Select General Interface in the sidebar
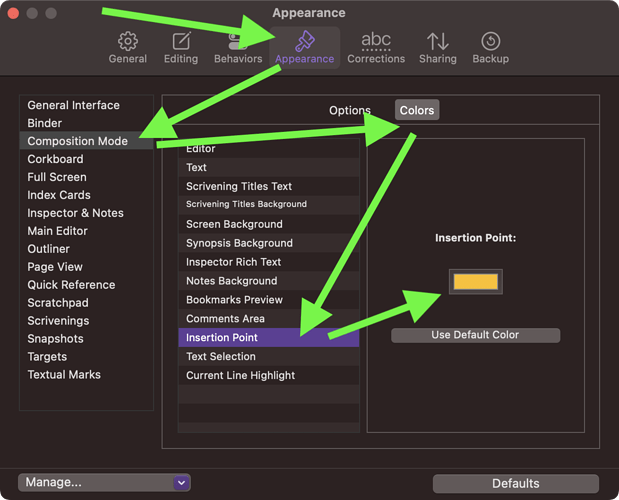 tap(86, 105)
